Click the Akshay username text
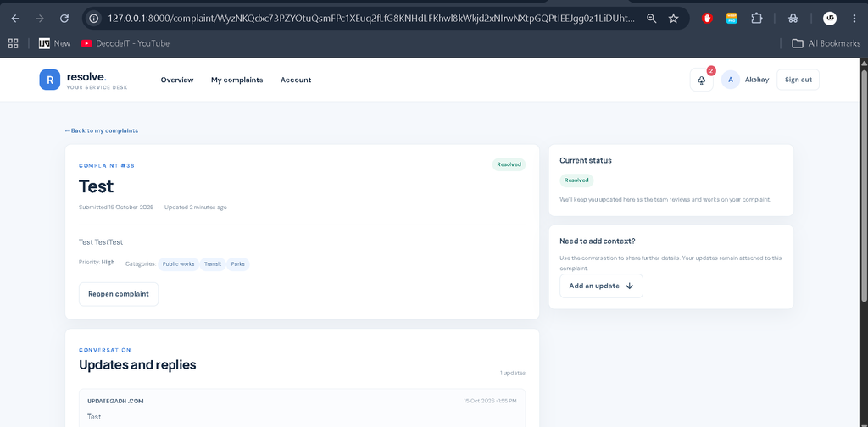Screen dimensions: 868x427 [x=757, y=80]
